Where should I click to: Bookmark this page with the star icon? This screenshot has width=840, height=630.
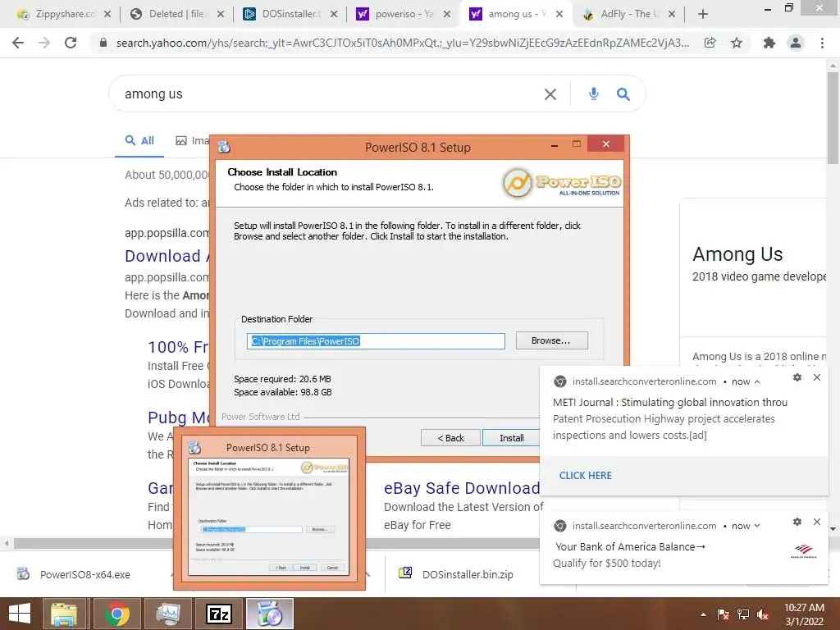point(737,43)
